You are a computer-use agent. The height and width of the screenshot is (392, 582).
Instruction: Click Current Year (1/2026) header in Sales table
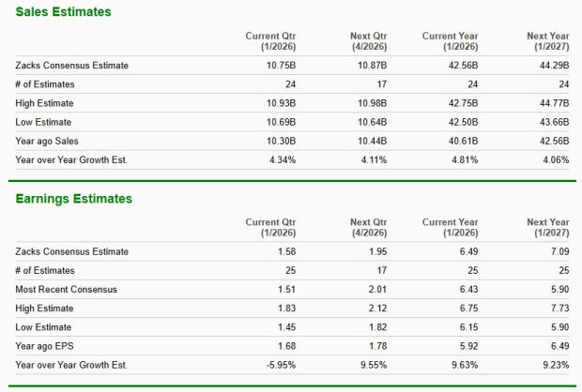[x=450, y=41]
